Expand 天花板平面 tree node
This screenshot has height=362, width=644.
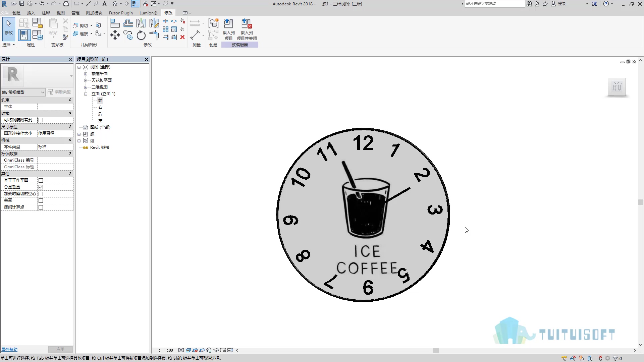click(x=86, y=80)
